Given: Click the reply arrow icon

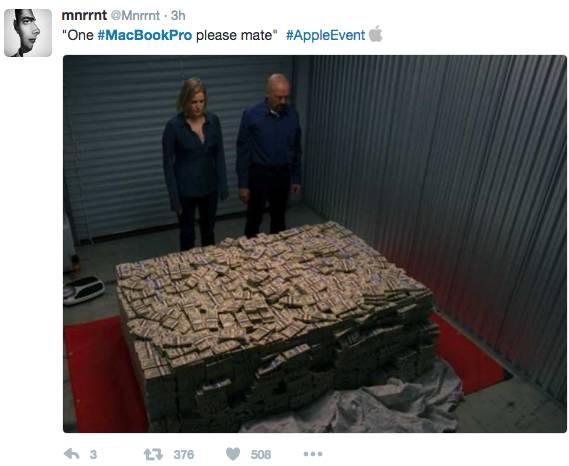Looking at the screenshot, I should pos(71,454).
